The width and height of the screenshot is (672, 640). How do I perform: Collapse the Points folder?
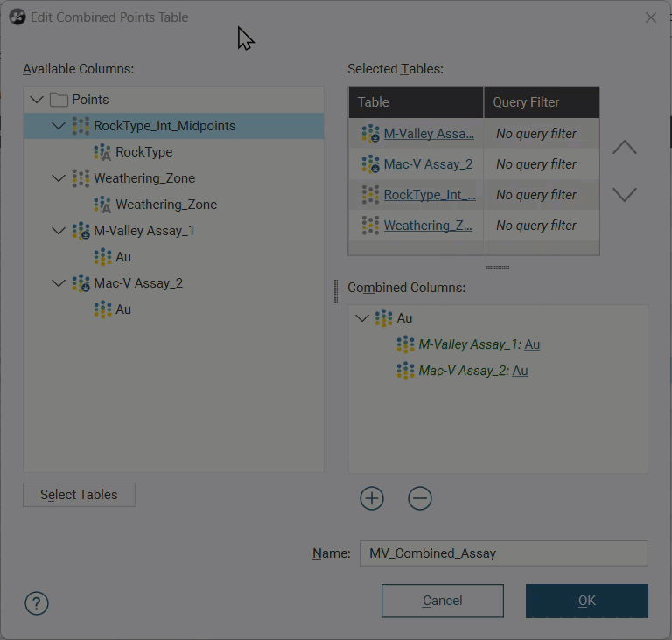36,100
